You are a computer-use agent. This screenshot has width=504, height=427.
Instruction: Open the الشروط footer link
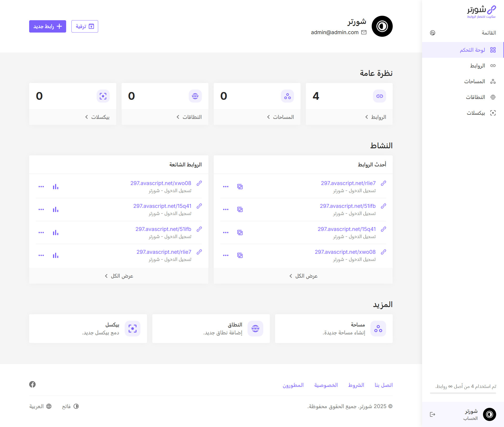tap(356, 385)
